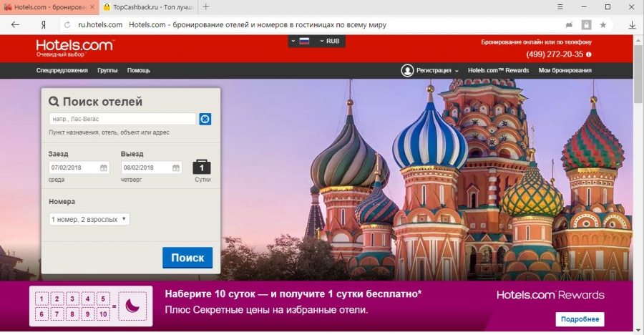Screen dimensions: 644x335
Task: Open downloads with the download arrow icon
Action: tap(632, 24)
